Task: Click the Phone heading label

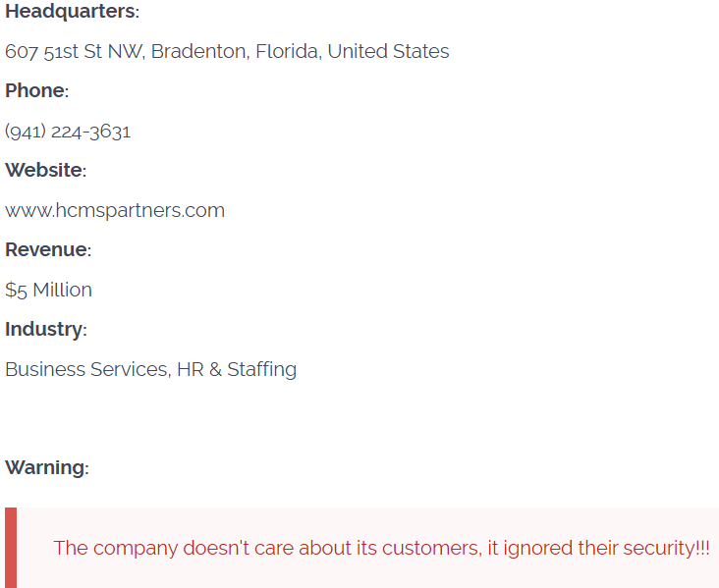Action: [x=36, y=90]
